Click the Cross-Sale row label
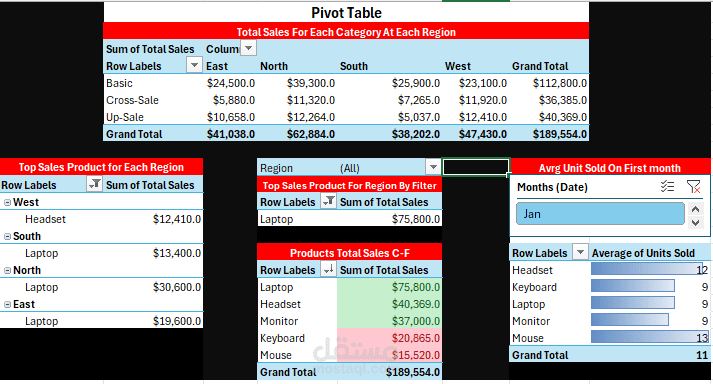The height and width of the screenshot is (384, 713). 132,100
